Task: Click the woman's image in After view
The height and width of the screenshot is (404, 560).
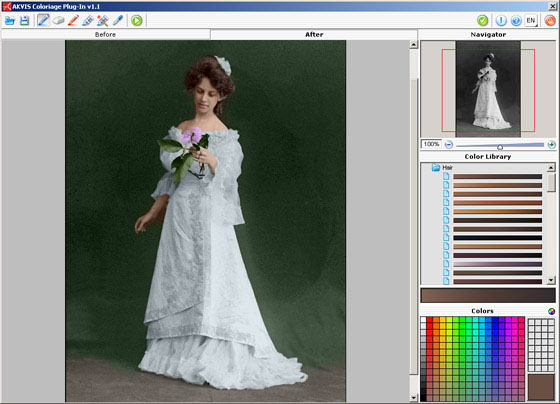Action: 205,221
